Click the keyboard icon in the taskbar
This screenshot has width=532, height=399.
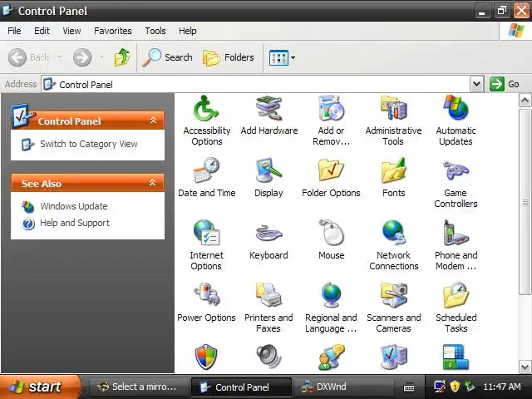409,387
